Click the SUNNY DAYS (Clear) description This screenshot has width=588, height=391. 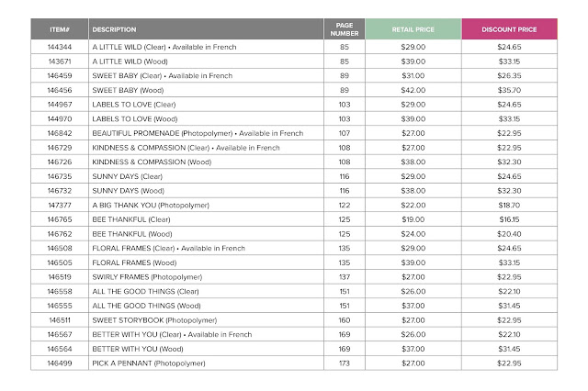[x=128, y=175]
